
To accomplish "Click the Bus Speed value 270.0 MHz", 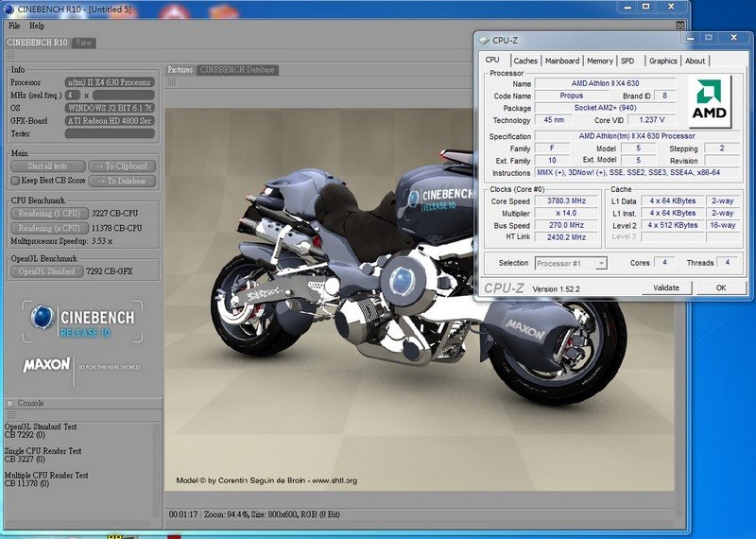I will pyautogui.click(x=566, y=225).
